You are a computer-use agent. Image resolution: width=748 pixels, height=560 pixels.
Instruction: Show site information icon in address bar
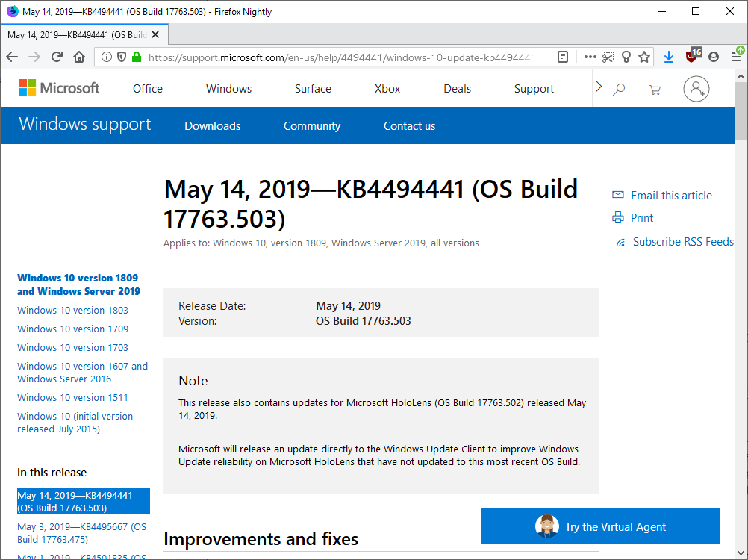107,57
